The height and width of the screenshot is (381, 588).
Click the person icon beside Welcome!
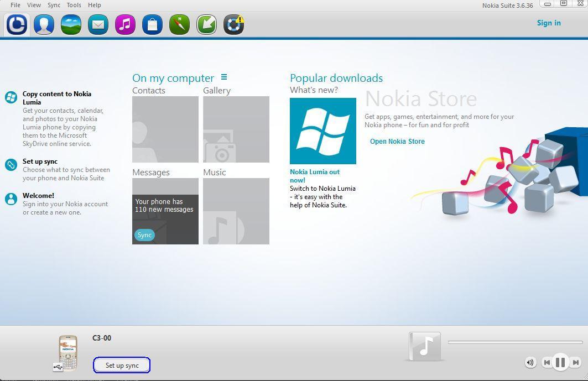[11, 199]
